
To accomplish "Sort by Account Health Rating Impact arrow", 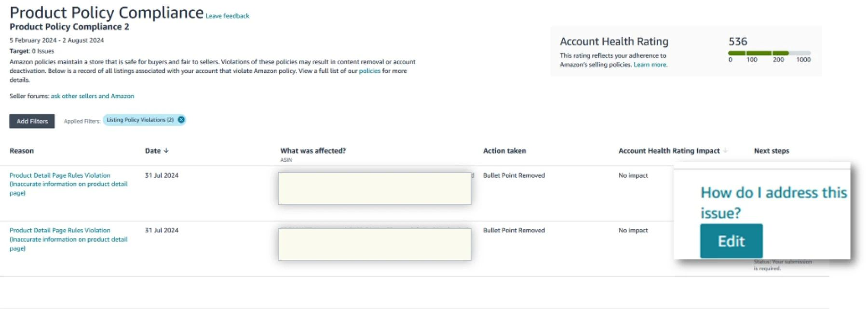I will [725, 151].
